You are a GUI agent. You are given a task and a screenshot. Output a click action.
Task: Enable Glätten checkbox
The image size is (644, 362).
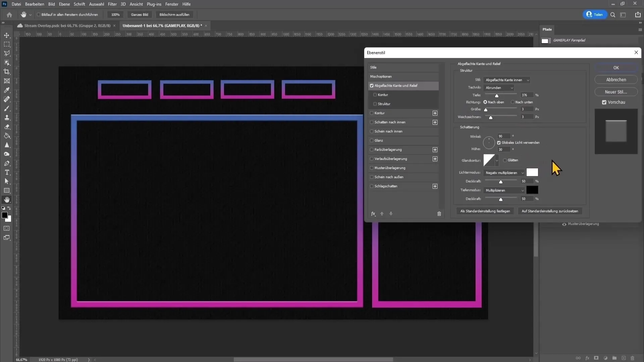[505, 160]
